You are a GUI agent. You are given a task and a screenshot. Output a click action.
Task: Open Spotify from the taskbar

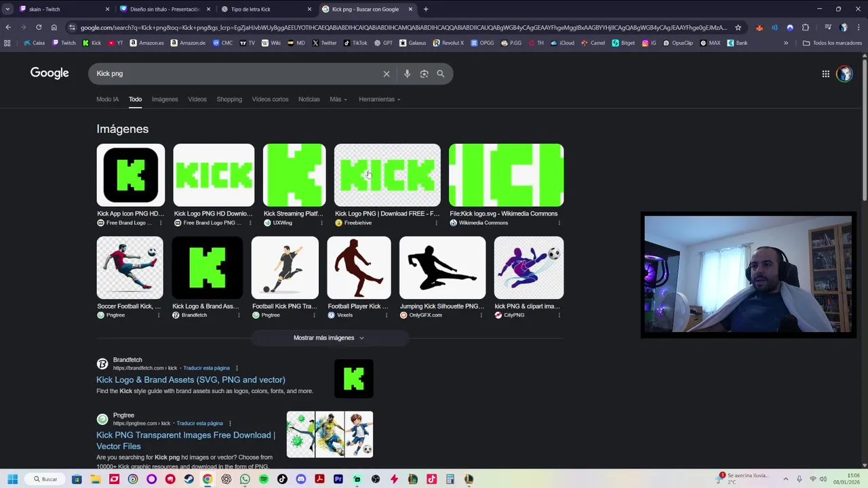click(x=263, y=479)
